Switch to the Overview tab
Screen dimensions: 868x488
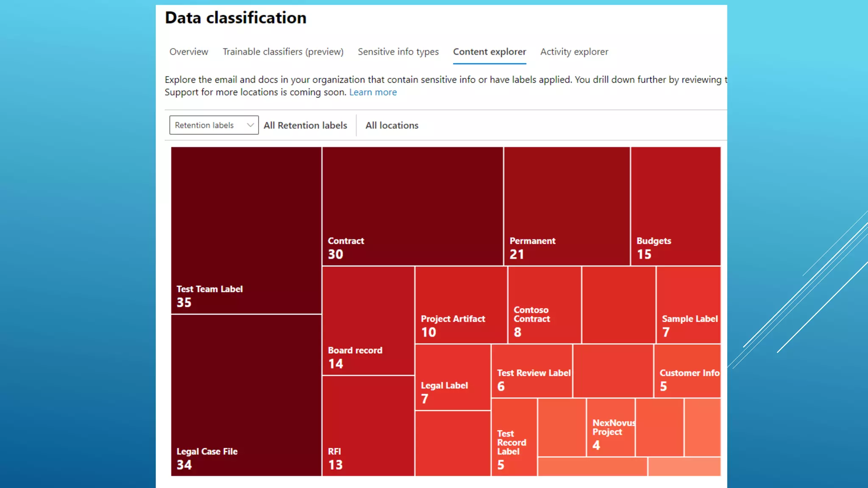click(x=189, y=52)
